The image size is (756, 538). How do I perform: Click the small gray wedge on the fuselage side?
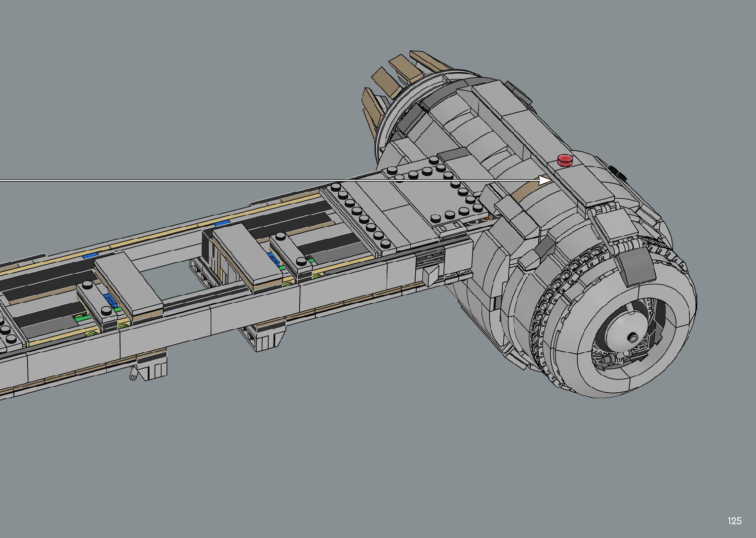click(431, 275)
